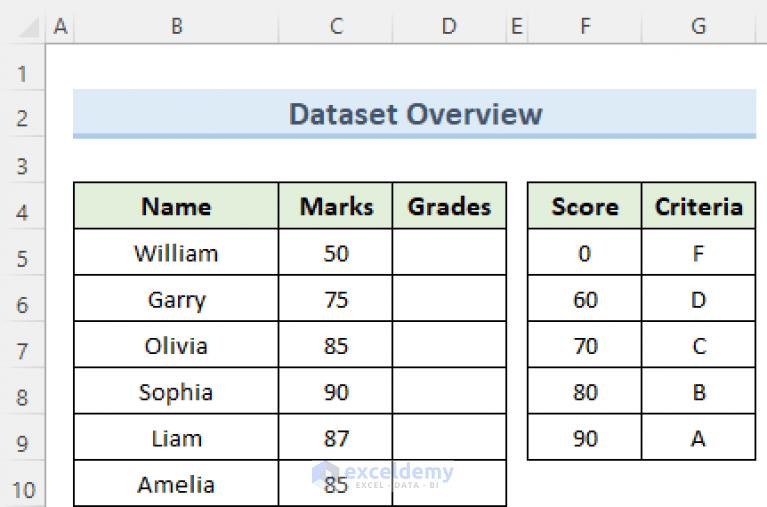Select column B header
The image size is (767, 507).
177,26
